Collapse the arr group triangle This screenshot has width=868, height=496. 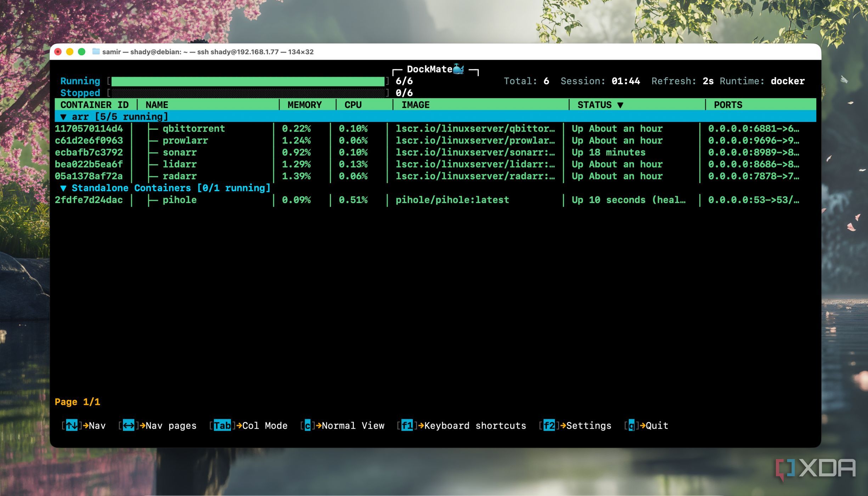(63, 117)
